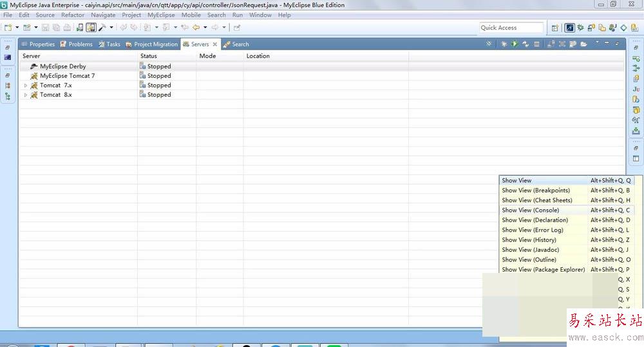Click the mobile run toolbar icon
The image size is (644, 347).
tap(80, 28)
